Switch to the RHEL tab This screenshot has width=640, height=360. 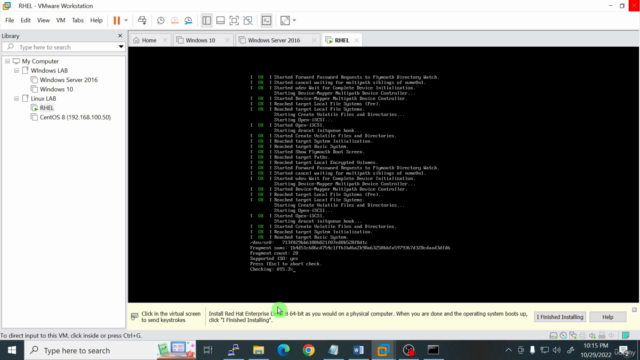pyautogui.click(x=342, y=40)
